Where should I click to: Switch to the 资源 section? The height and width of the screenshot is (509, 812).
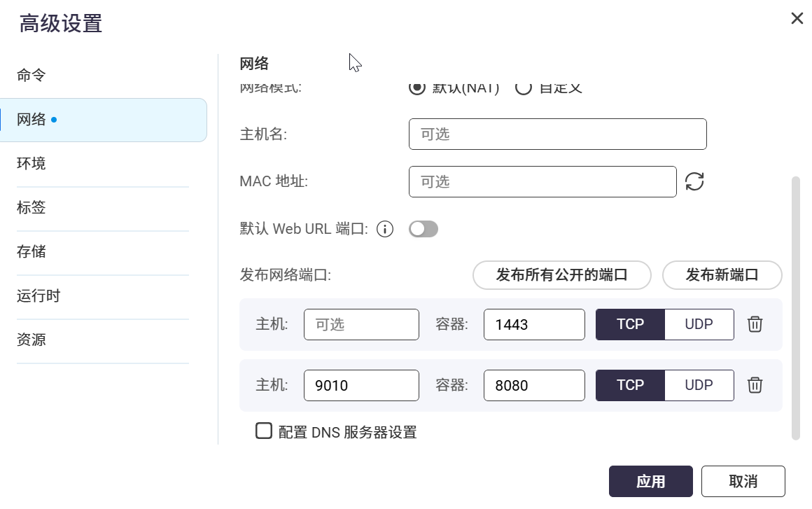click(x=31, y=340)
